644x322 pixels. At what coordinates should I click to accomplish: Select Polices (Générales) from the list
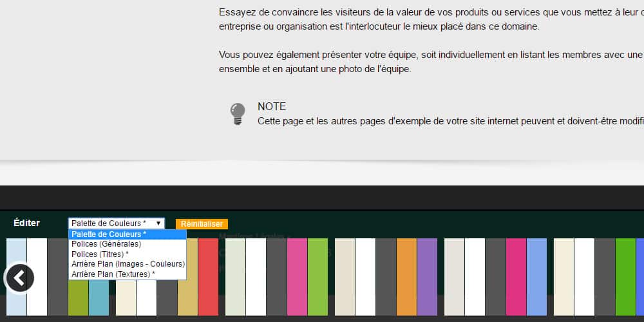click(x=128, y=244)
